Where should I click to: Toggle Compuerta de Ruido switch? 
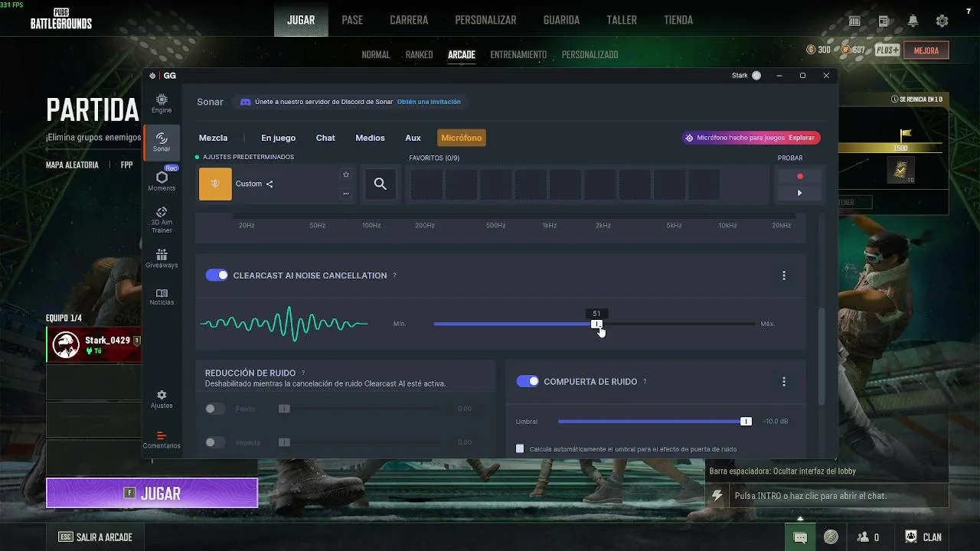click(x=528, y=381)
